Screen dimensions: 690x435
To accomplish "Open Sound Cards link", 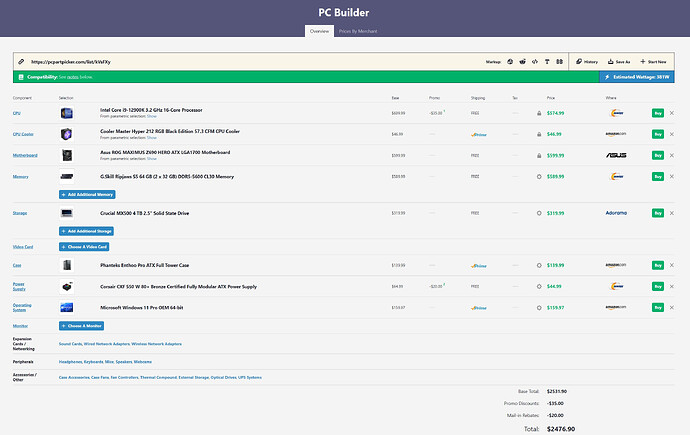I will (x=70, y=344).
